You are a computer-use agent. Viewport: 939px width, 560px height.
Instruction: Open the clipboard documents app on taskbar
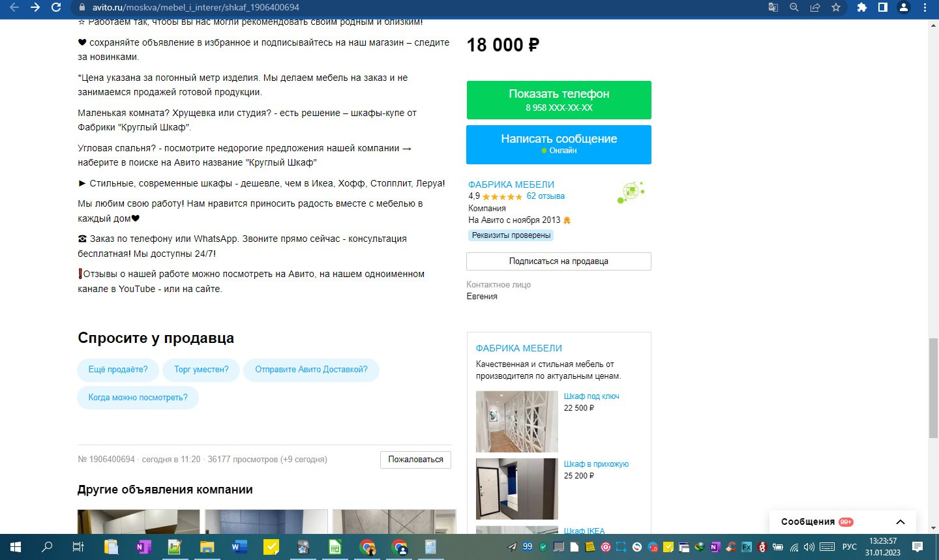pyautogui.click(x=111, y=547)
